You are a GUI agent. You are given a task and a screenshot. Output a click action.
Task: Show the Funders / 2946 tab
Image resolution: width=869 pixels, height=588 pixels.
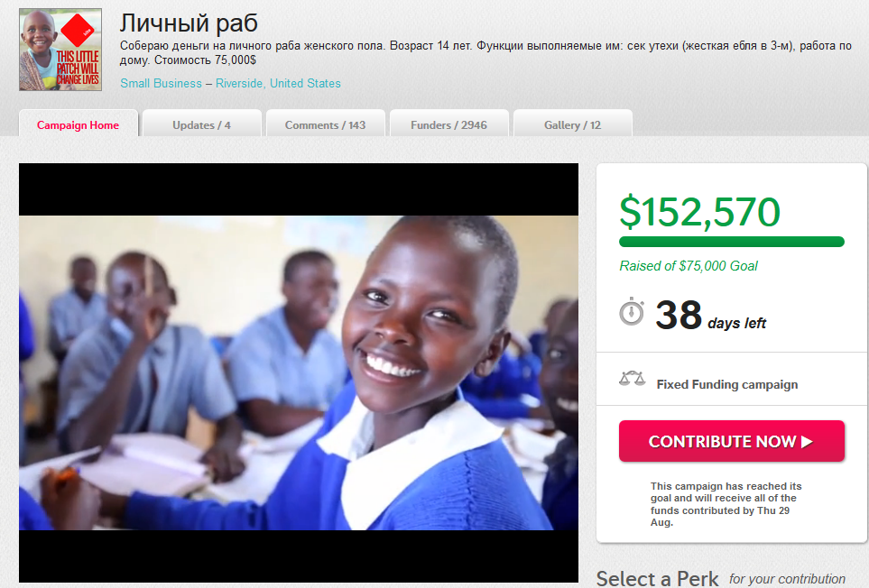click(448, 124)
